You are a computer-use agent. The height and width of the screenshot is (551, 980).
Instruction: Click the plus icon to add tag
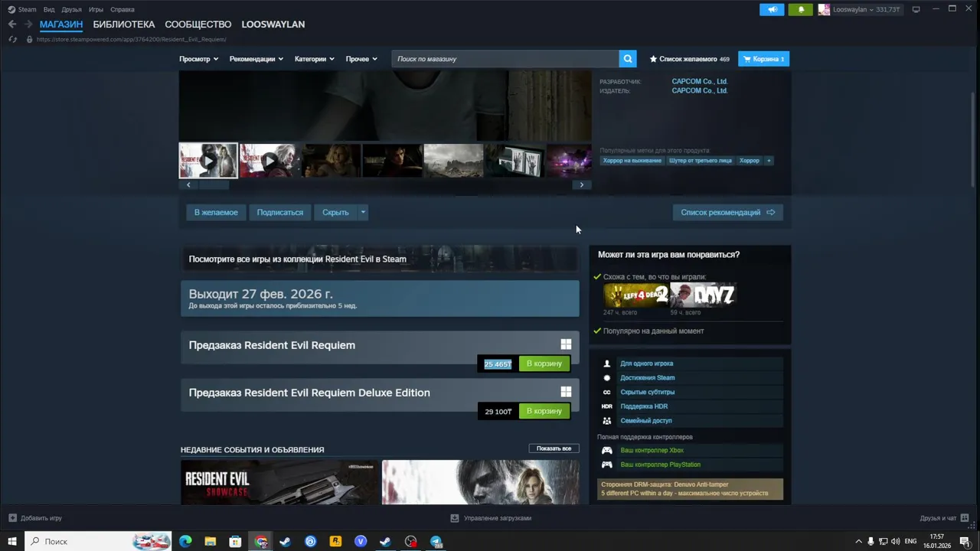point(769,161)
